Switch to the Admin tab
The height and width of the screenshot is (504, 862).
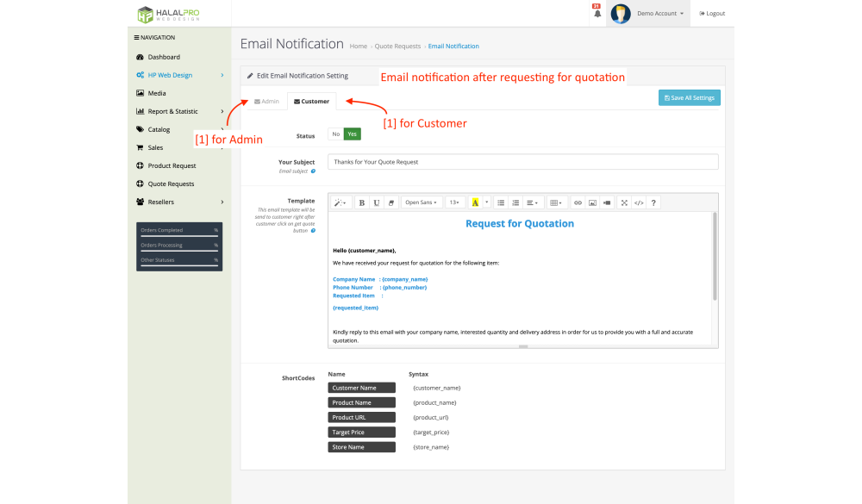[x=266, y=102]
